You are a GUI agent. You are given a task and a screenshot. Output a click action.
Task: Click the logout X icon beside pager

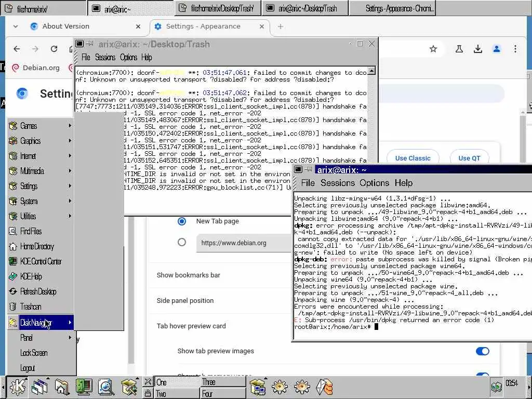[x=148, y=382]
